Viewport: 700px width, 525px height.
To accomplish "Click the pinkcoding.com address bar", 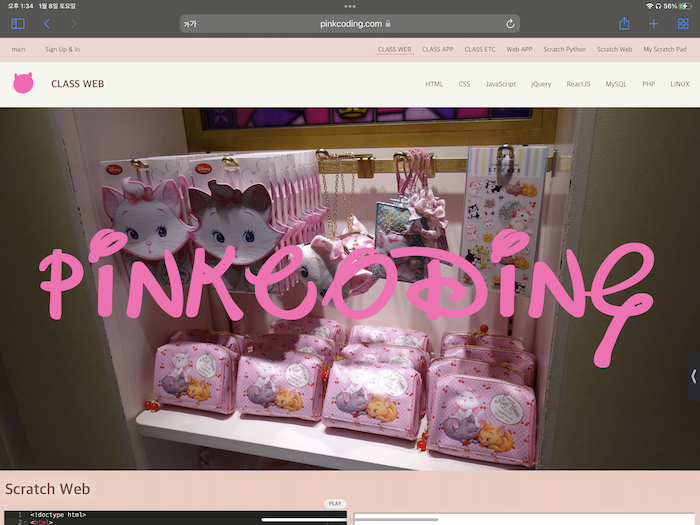I will pos(350,24).
